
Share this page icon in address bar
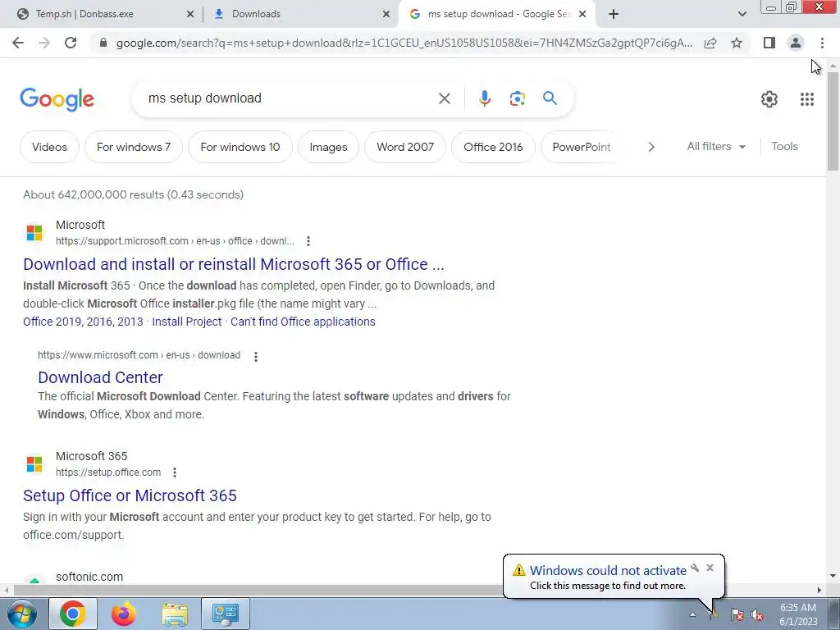(710, 43)
